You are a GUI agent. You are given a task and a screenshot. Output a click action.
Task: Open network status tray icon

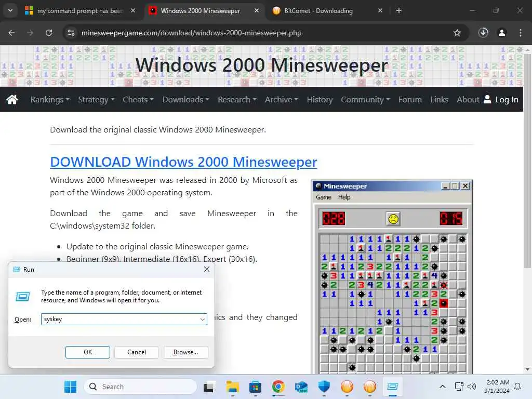click(x=459, y=387)
